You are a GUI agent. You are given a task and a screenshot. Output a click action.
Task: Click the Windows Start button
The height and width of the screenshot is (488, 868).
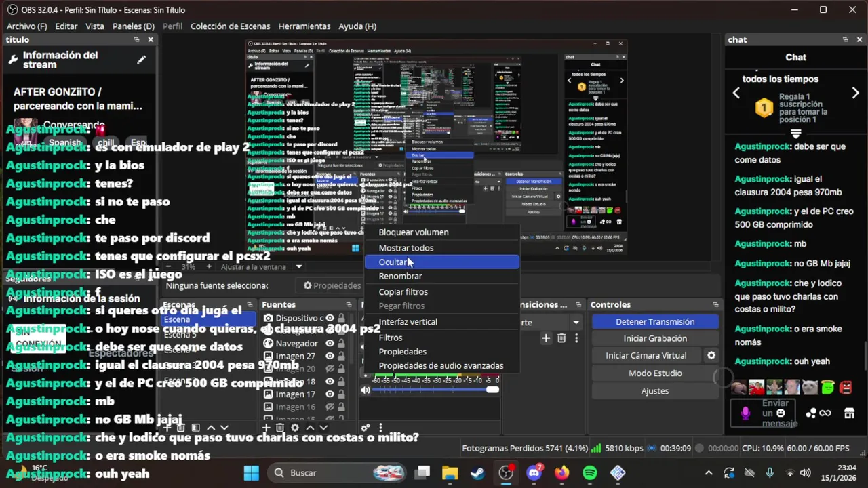[251, 472]
